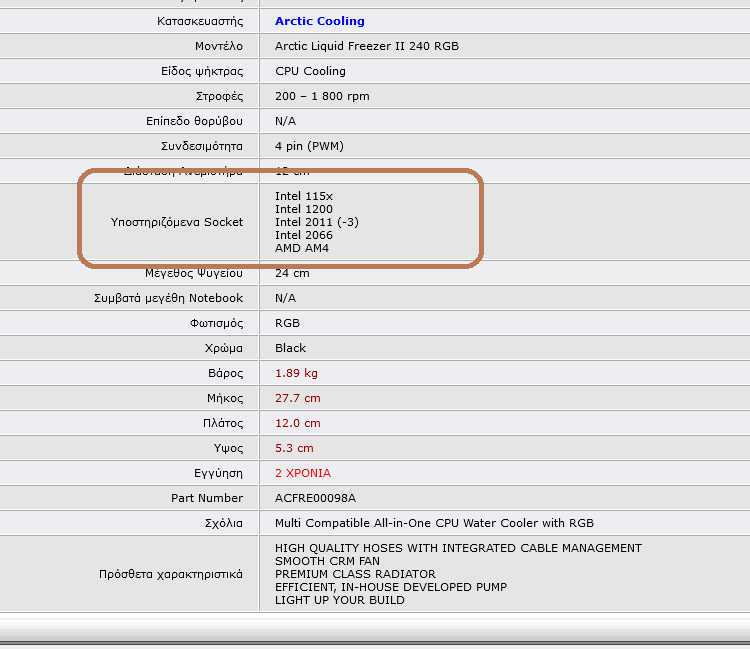This screenshot has width=750, height=649.
Task: Select the EFFICIENT, IN-HOUSE DEVELOPED PUMP line
Action: (391, 587)
